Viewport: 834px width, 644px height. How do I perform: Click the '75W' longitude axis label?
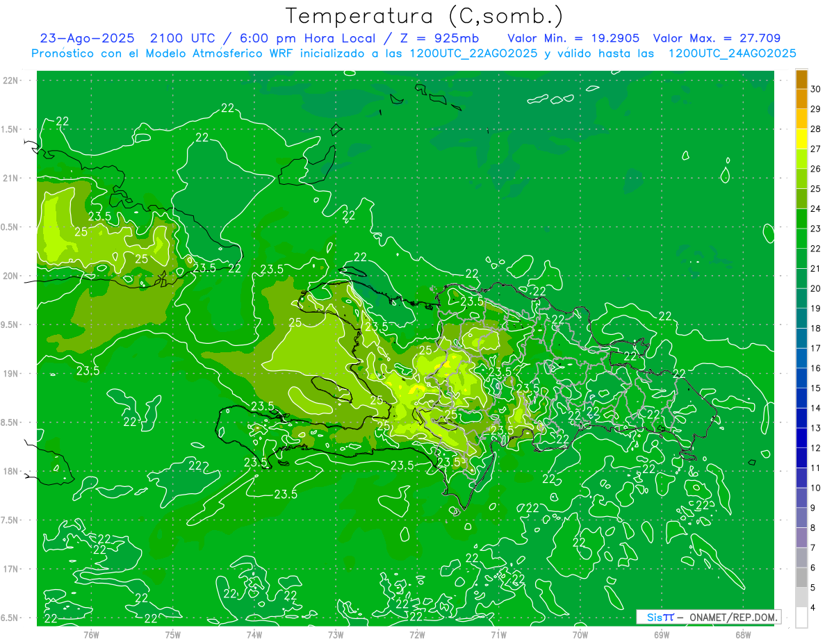[173, 634]
